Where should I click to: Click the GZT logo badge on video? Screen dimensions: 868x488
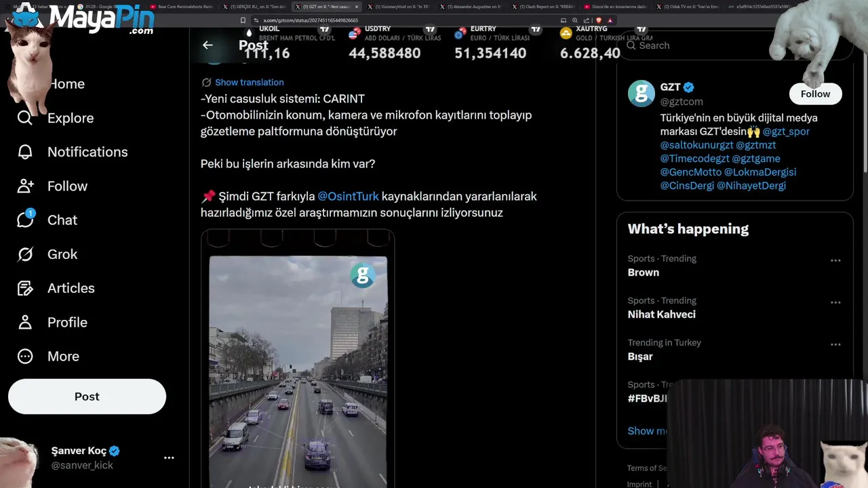coord(363,274)
